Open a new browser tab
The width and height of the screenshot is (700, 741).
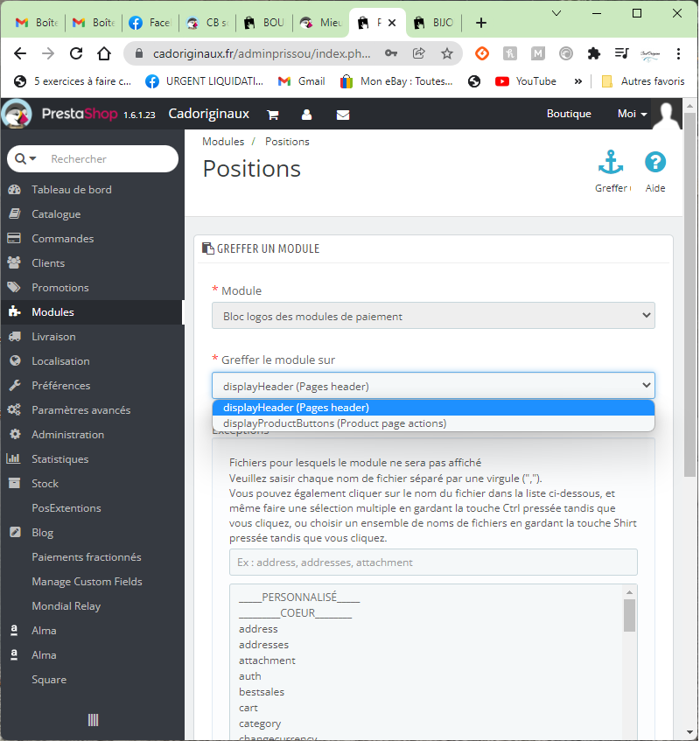481,23
